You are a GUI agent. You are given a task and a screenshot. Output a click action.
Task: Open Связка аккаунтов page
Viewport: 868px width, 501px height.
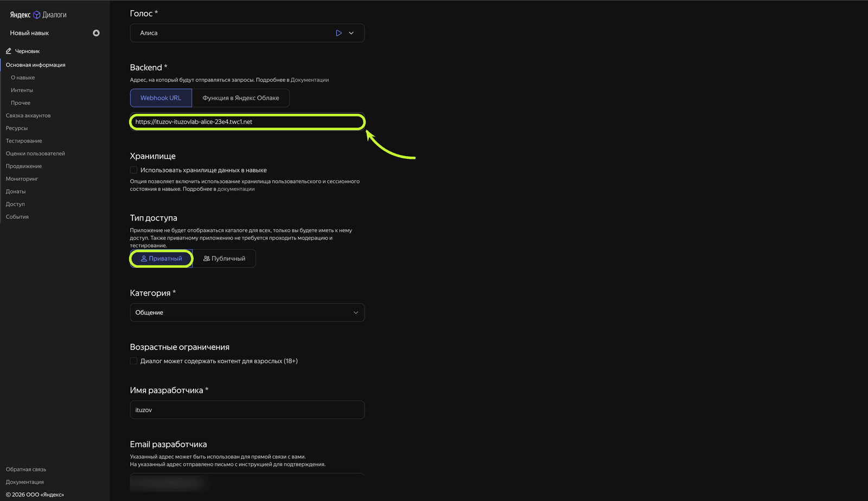click(28, 115)
